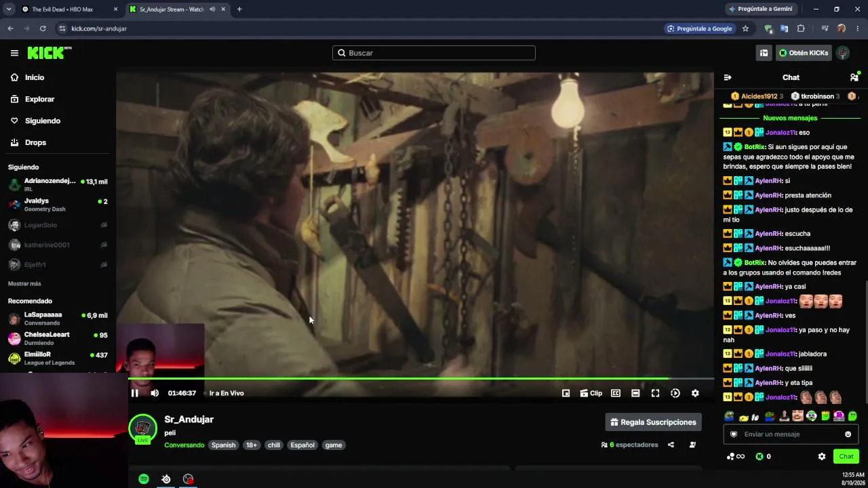
Task: Open recommended channel LaSapaaaaa
Action: tap(58, 319)
